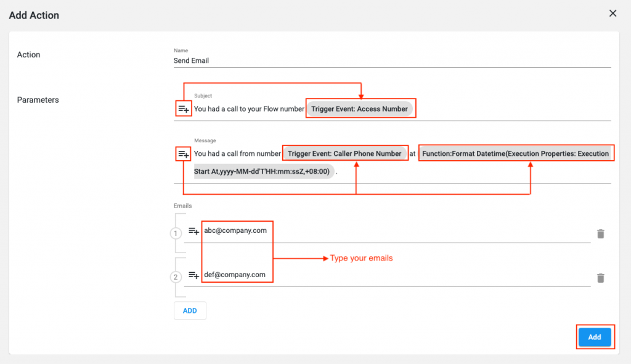Edit the Send Email name field
The height and width of the screenshot is (364, 631).
click(x=393, y=61)
